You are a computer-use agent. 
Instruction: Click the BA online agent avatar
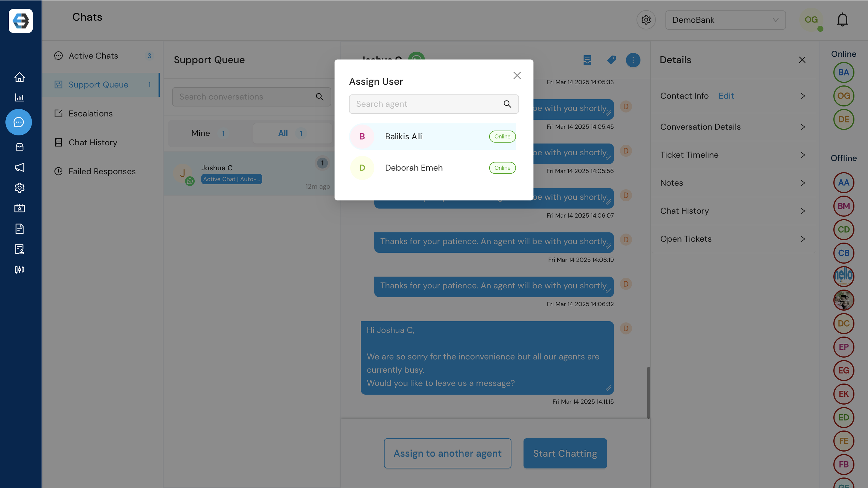pos(843,72)
